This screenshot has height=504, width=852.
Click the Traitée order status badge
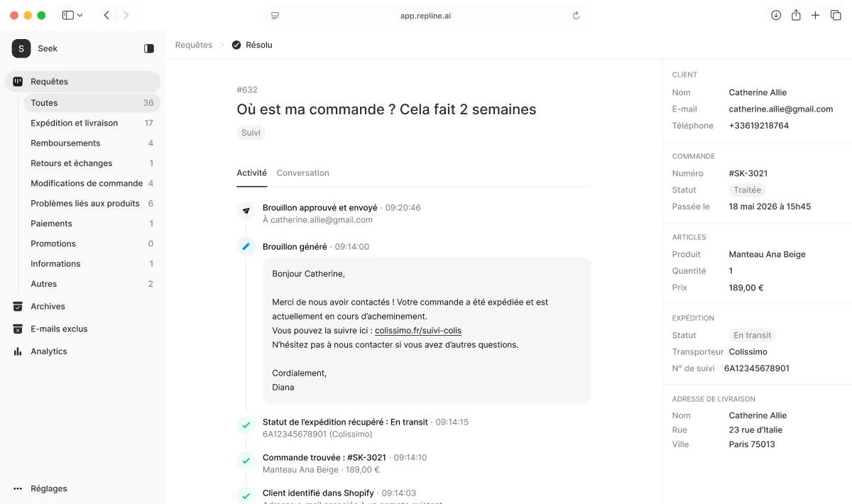point(747,190)
